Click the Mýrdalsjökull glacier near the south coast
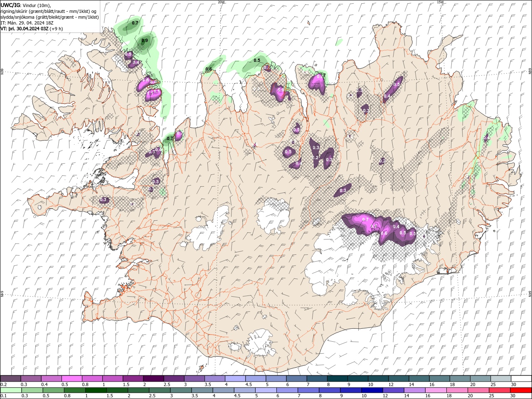This screenshot has width=532, height=399. tap(260, 342)
